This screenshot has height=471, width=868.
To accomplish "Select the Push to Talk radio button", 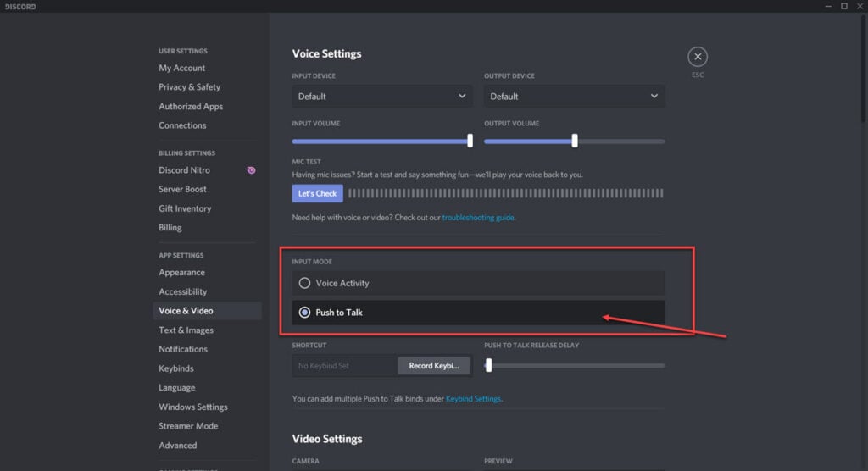I will point(304,312).
